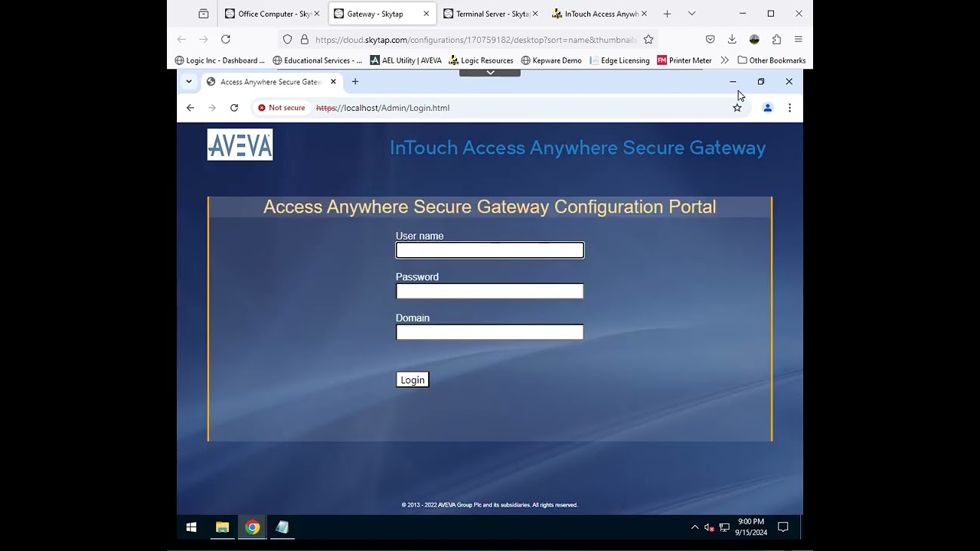This screenshot has height=551, width=980.
Task: Click Firefox account avatar icon
Action: click(x=754, y=39)
